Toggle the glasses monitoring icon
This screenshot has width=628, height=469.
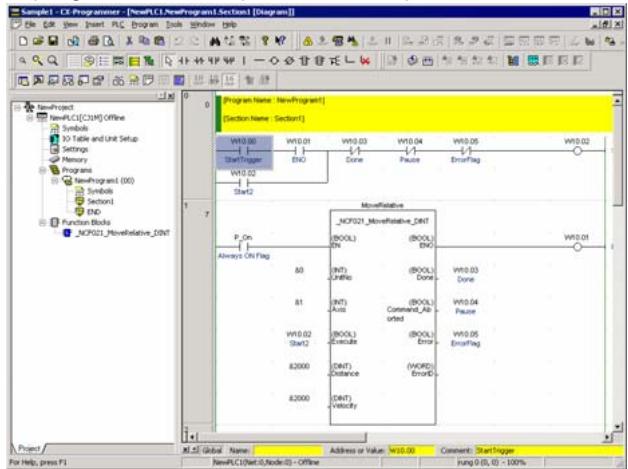(x=118, y=81)
